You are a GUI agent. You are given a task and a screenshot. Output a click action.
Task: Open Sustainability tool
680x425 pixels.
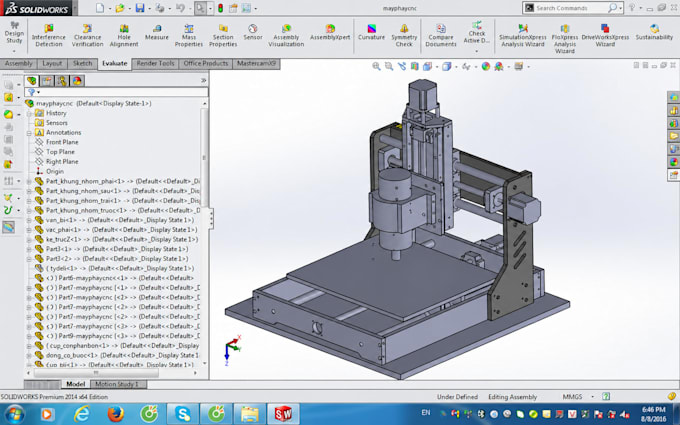pyautogui.click(x=654, y=32)
